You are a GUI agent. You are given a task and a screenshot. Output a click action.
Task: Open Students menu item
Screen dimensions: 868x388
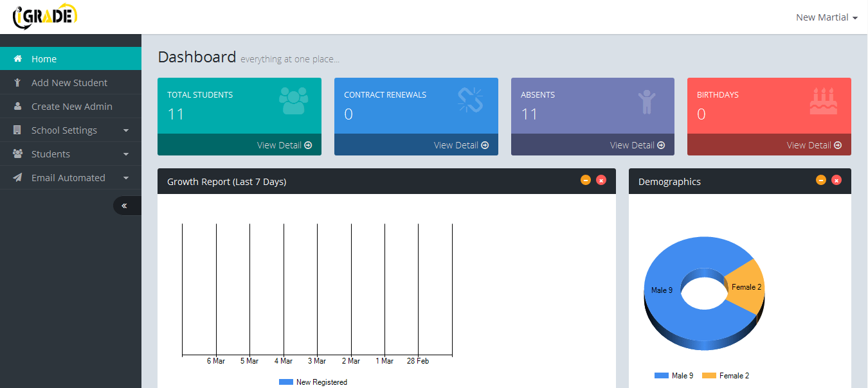[x=71, y=154]
